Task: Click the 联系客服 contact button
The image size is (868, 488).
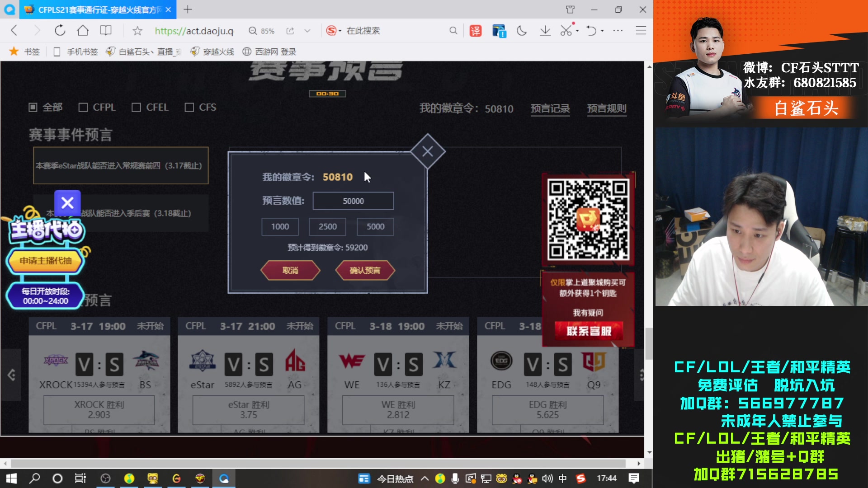Action: coord(589,331)
